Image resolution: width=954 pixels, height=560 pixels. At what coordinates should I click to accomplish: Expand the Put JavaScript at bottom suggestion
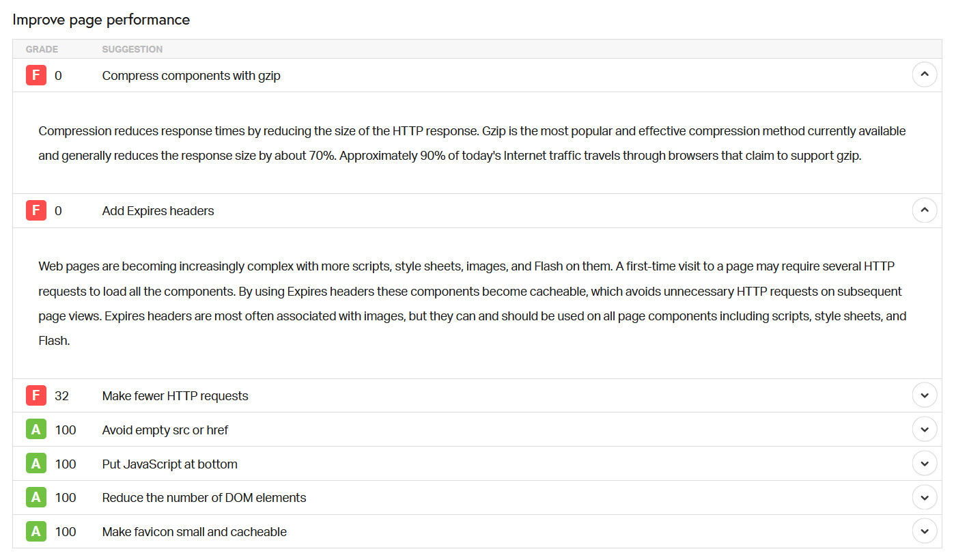click(x=925, y=462)
